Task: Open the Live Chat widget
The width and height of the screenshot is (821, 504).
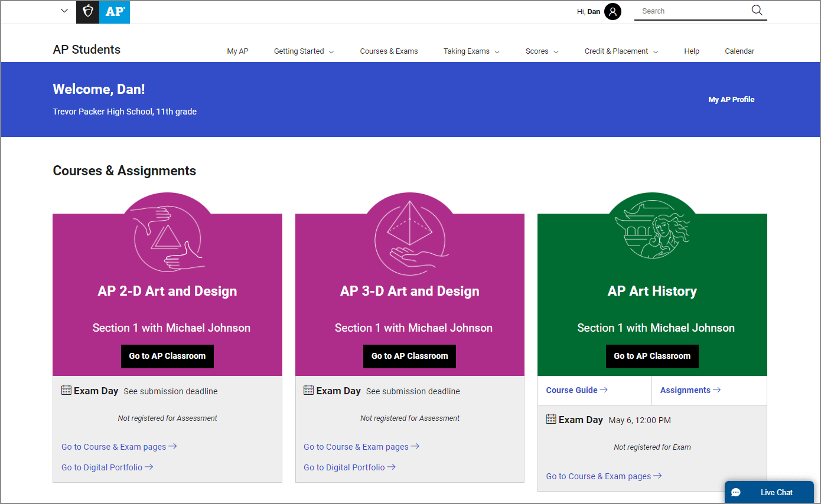Action: (769, 492)
